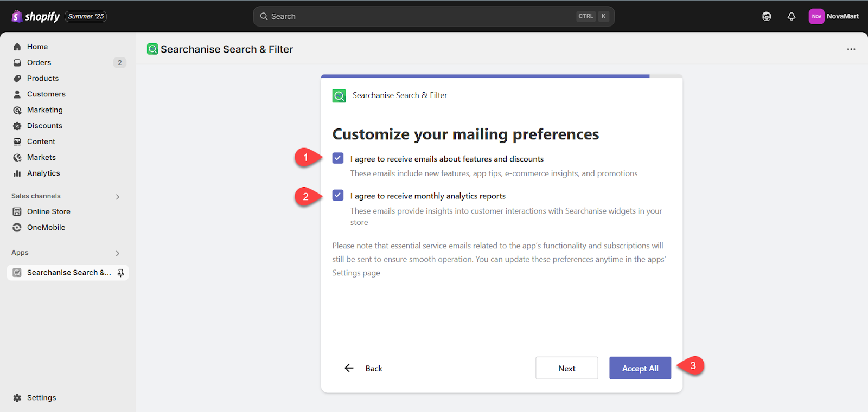This screenshot has height=412, width=868.
Task: Click the NovaMart avatar icon
Action: (816, 16)
